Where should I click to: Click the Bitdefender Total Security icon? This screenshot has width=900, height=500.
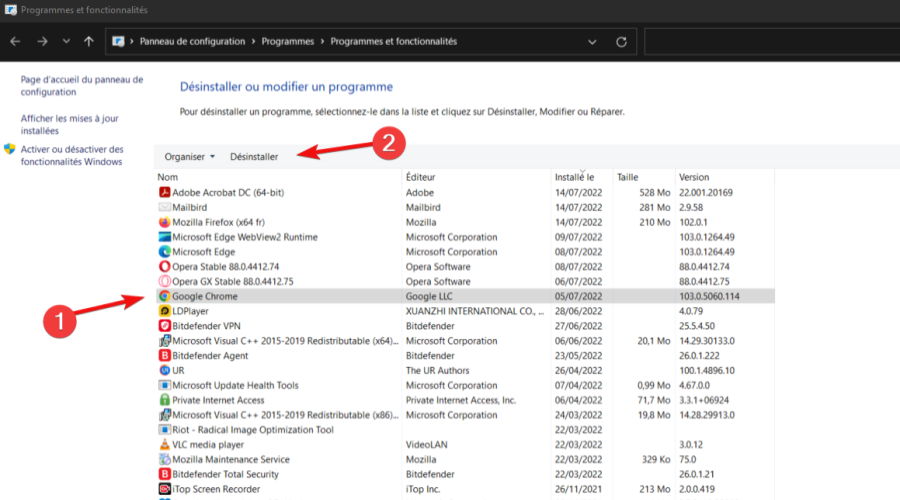pos(165,474)
